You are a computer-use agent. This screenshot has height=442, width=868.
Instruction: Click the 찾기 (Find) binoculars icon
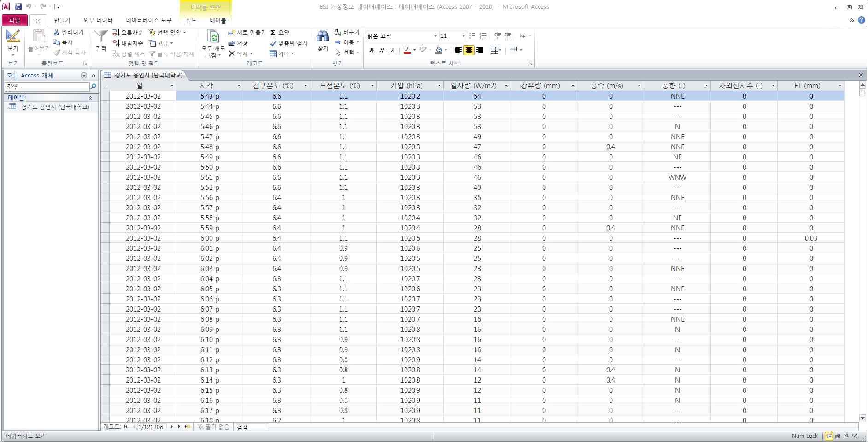323,35
